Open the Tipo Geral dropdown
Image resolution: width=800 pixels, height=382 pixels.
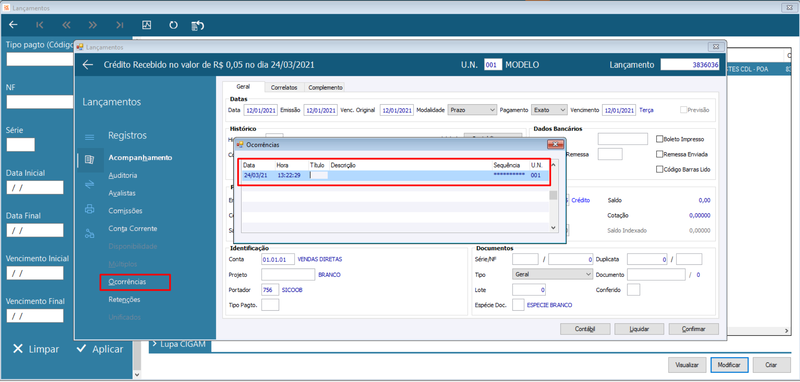[552, 274]
